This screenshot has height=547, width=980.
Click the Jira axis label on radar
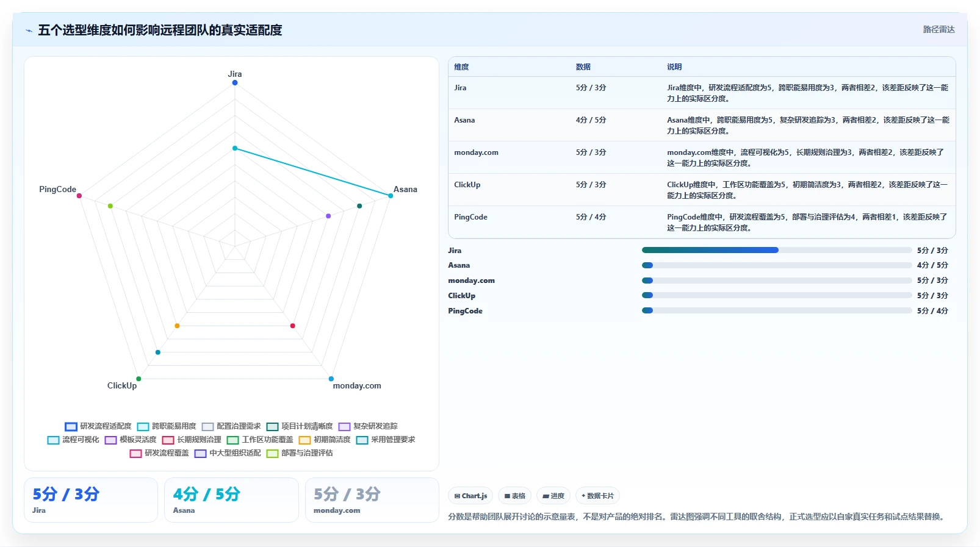[235, 74]
